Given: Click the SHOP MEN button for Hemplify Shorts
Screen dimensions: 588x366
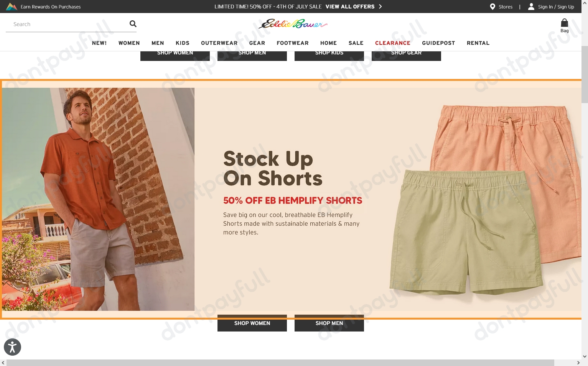Looking at the screenshot, I should coord(329,323).
